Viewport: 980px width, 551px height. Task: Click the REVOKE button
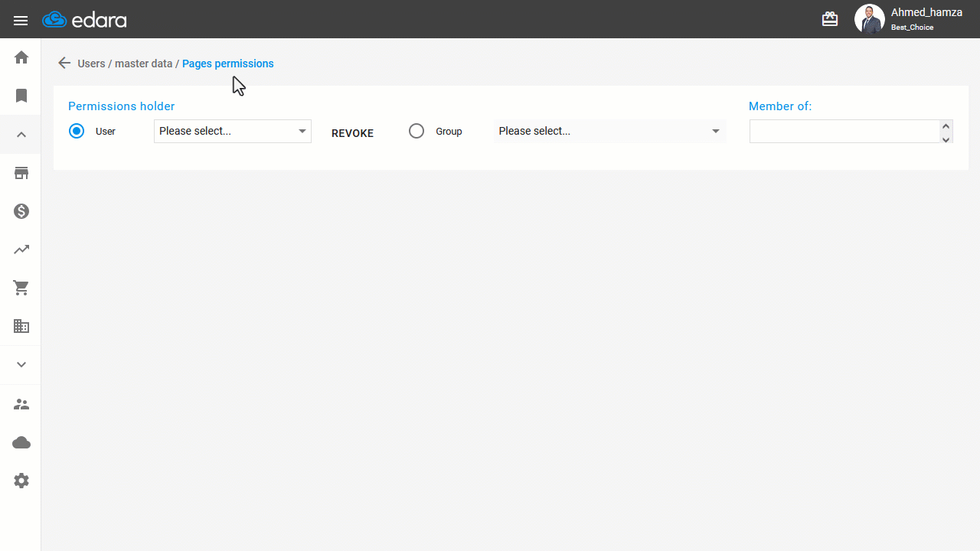(352, 133)
